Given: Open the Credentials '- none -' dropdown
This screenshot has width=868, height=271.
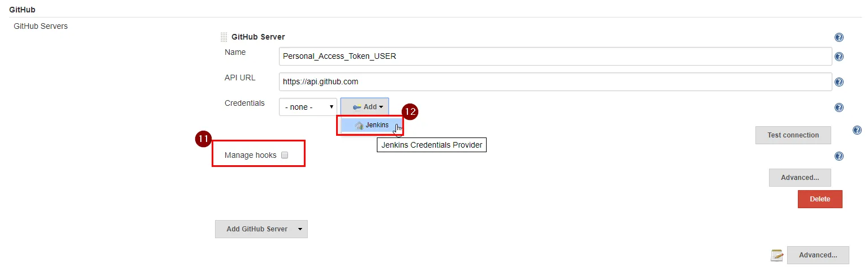Looking at the screenshot, I should click(x=308, y=107).
